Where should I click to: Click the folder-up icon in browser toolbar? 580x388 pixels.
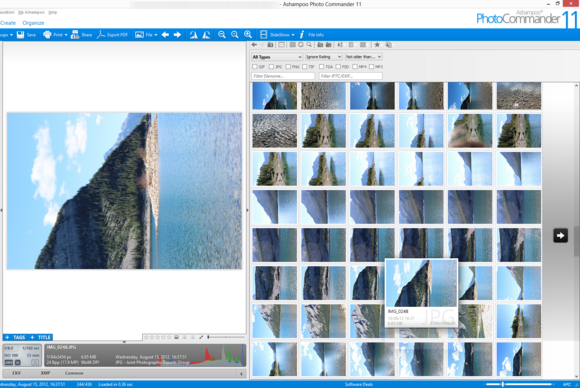pos(271,45)
